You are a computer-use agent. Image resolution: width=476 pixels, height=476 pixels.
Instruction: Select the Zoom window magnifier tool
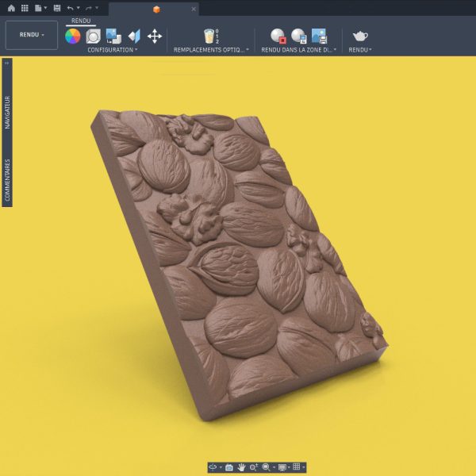point(266,467)
